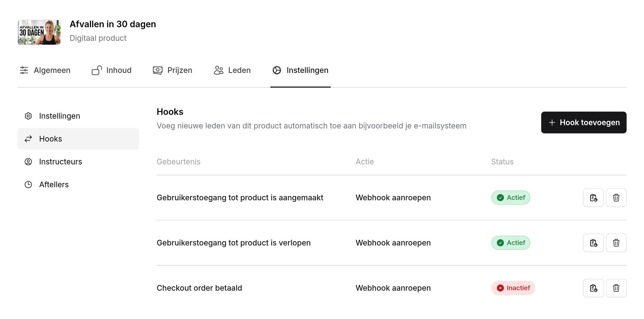Click the Leden tab people icon

click(219, 70)
